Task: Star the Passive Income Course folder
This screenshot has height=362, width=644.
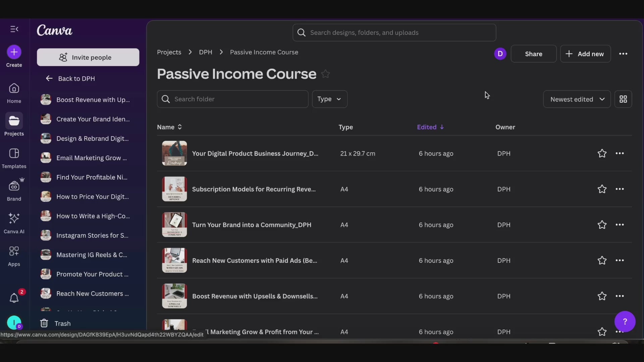Action: (325, 74)
